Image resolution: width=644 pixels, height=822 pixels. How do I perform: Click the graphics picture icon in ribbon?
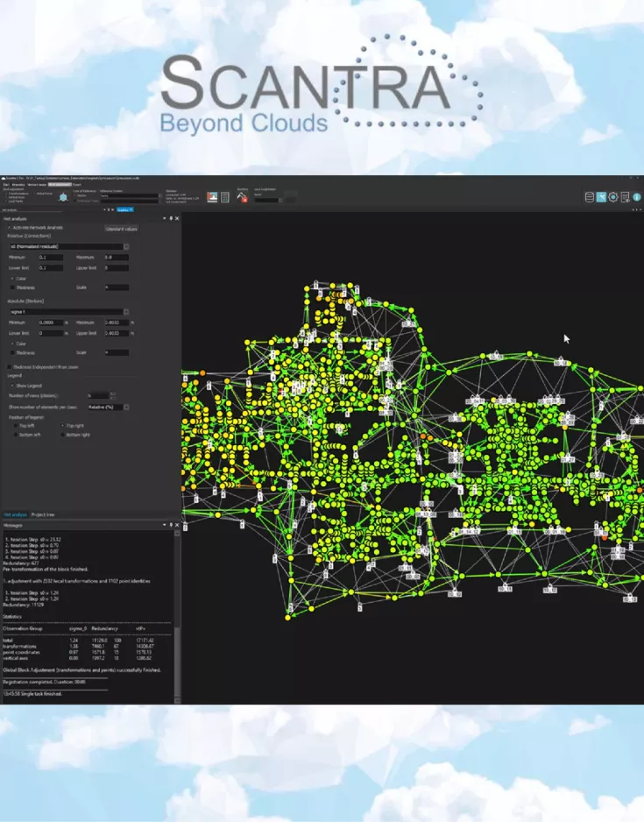tap(212, 197)
